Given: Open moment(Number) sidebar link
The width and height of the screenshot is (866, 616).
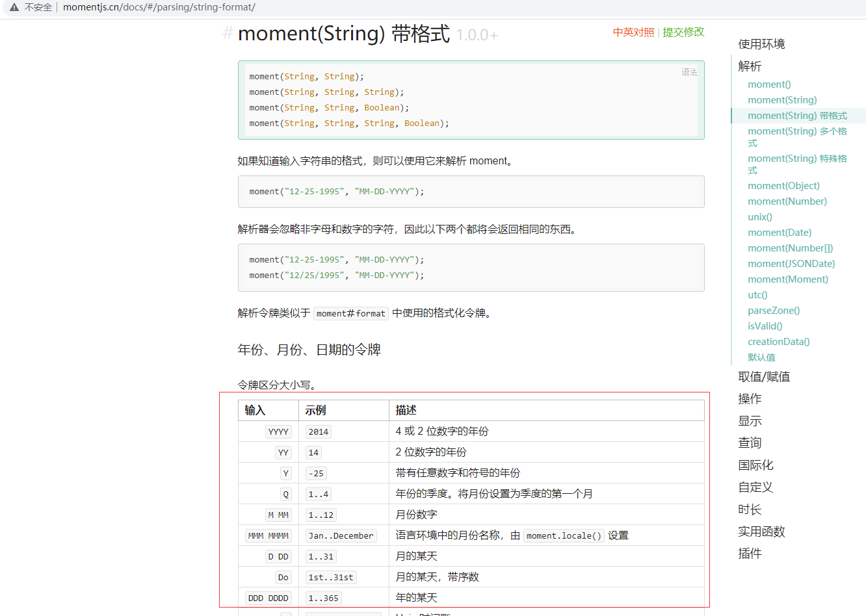Looking at the screenshot, I should click(787, 201).
